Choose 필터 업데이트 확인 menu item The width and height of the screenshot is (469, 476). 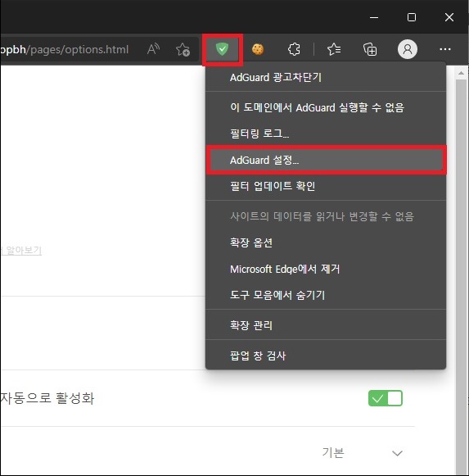click(326, 186)
